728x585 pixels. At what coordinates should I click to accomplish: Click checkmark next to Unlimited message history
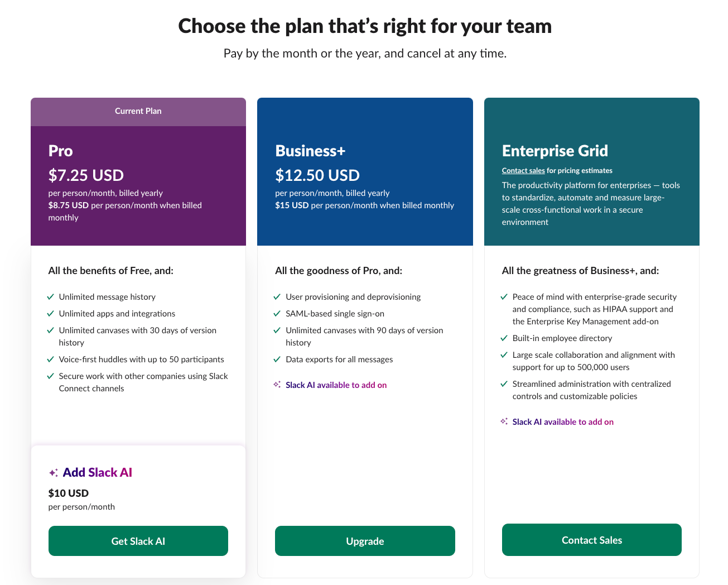pos(51,297)
